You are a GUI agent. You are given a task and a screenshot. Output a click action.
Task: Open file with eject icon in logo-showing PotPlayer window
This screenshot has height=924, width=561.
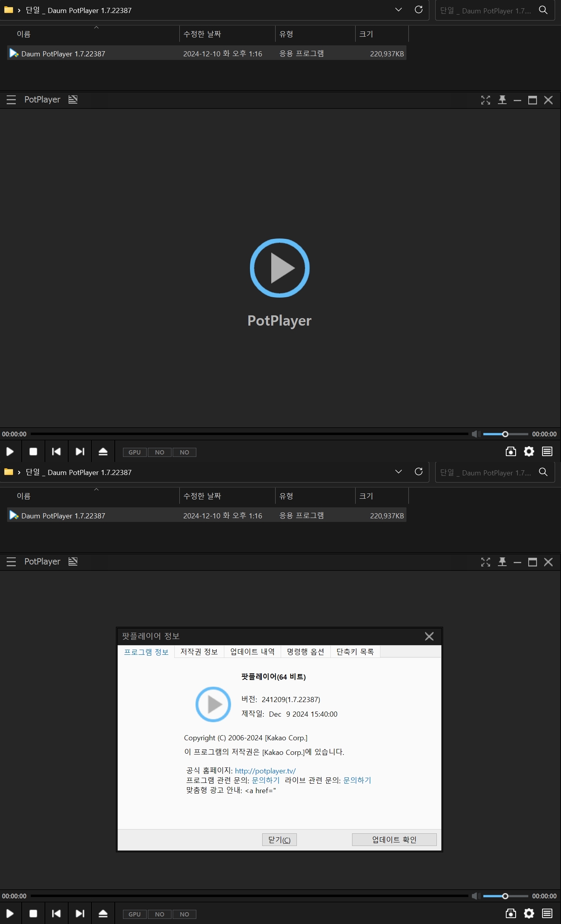point(103,451)
